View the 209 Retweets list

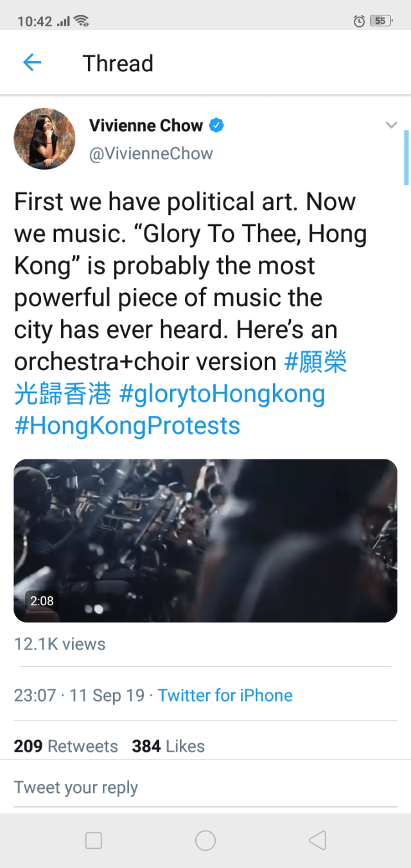[x=66, y=746]
